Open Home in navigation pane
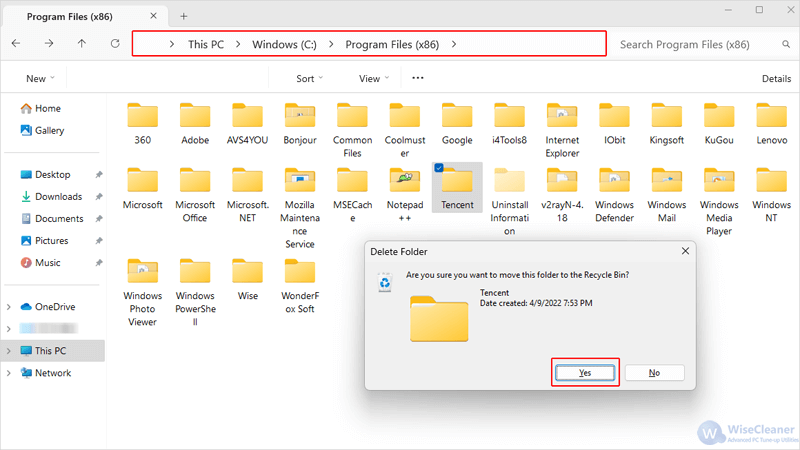The image size is (800, 450). (x=40, y=108)
